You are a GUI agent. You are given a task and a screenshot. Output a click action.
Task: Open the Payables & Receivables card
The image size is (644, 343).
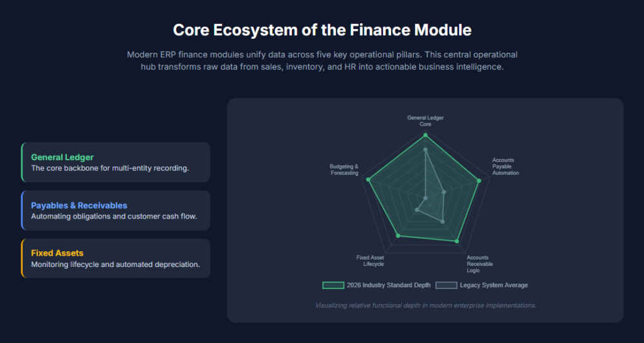tap(116, 210)
